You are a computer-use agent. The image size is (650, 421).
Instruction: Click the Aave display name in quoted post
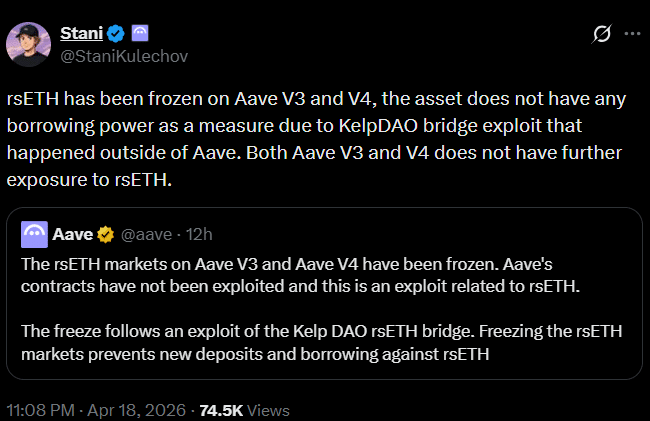click(73, 235)
